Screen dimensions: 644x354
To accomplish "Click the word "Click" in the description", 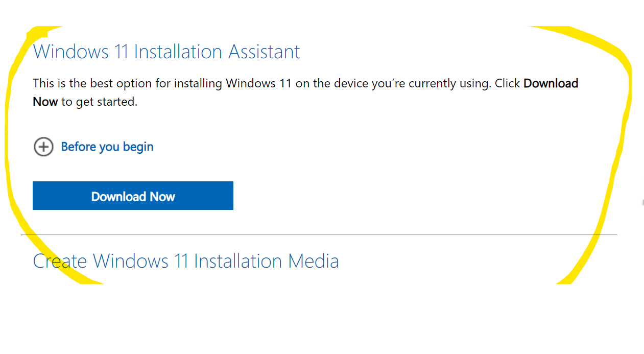I will [508, 83].
